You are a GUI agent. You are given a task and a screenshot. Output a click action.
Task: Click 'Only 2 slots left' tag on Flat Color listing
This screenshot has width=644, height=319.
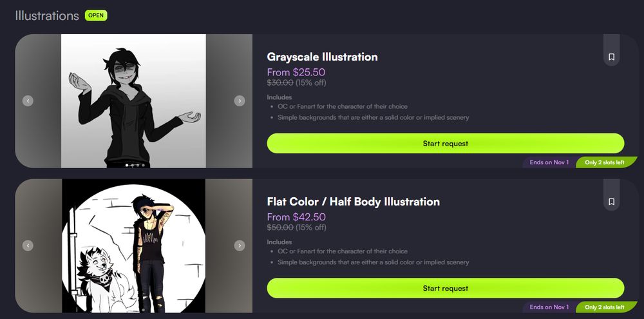605,307
